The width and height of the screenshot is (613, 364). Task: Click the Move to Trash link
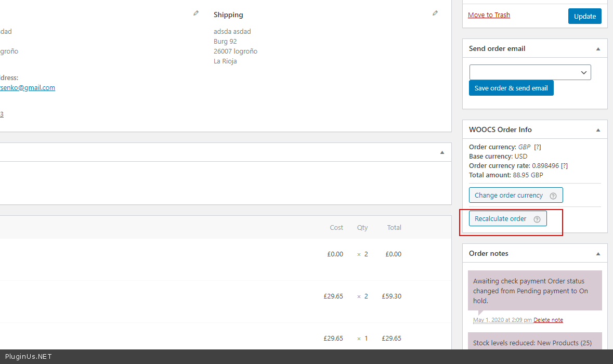(x=489, y=15)
